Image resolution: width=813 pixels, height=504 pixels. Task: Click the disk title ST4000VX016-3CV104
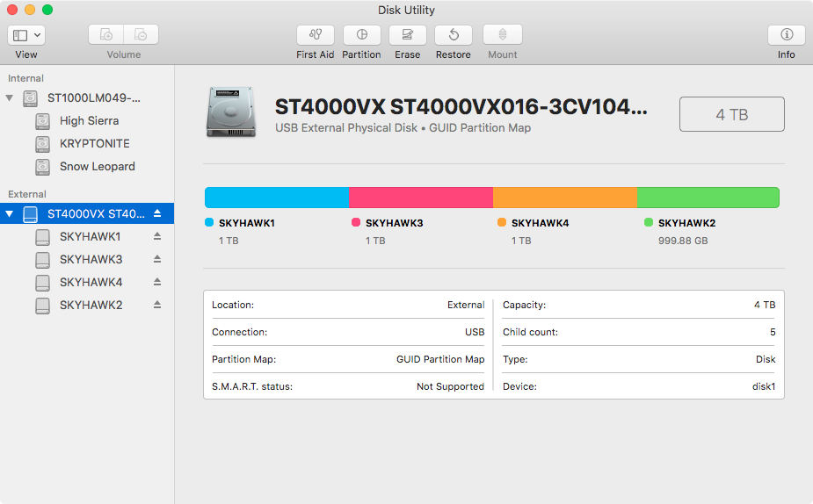[x=461, y=107]
